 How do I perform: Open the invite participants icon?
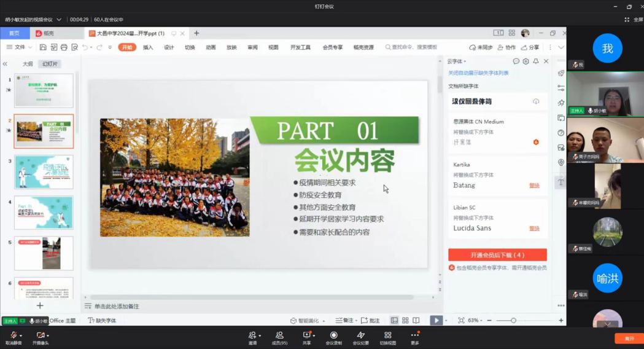tap(252, 335)
